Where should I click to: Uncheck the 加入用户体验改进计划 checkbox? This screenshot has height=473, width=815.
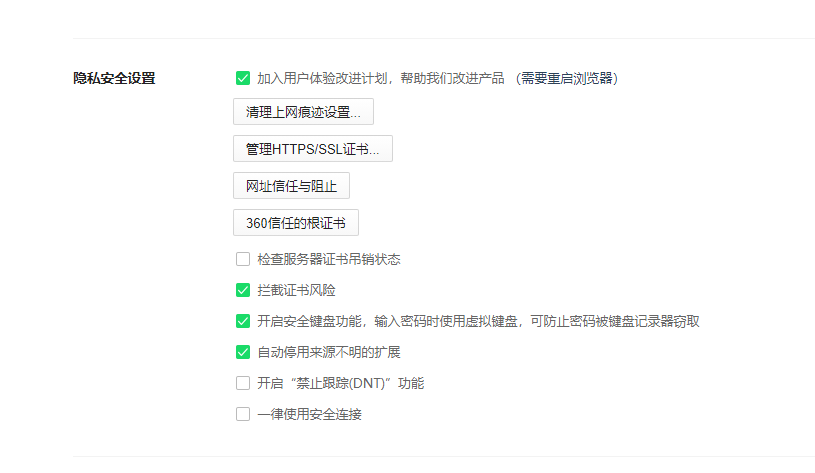[243, 78]
